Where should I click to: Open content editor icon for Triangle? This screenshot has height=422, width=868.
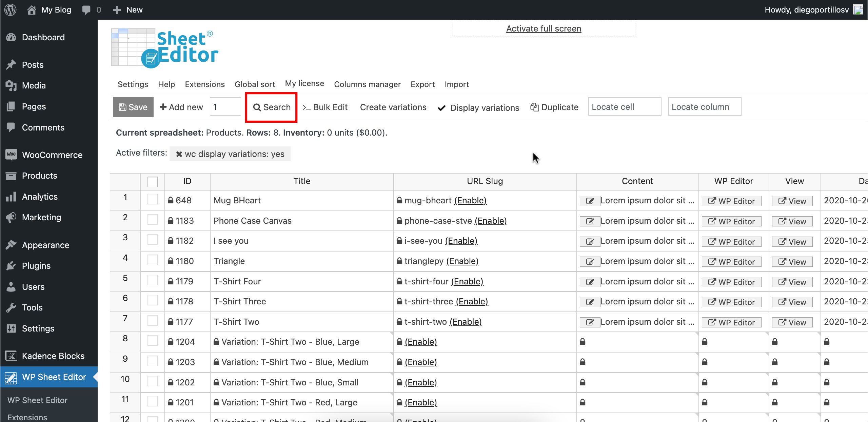pos(590,262)
